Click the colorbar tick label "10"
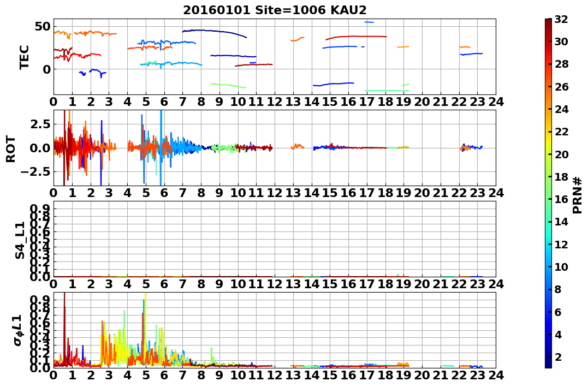Image resolution: width=588 pixels, height=387 pixels. click(x=561, y=266)
